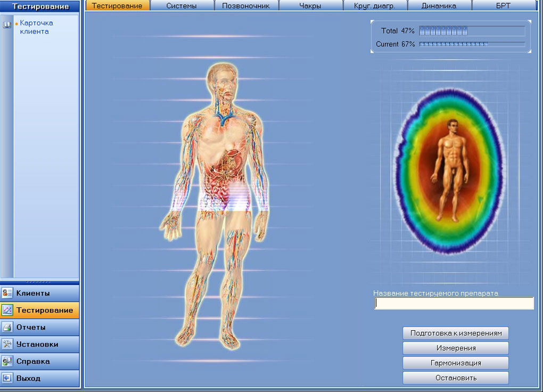The image size is (543, 392).
Task: Click the Тестирование chart icon in sidebar
Action: click(x=7, y=310)
